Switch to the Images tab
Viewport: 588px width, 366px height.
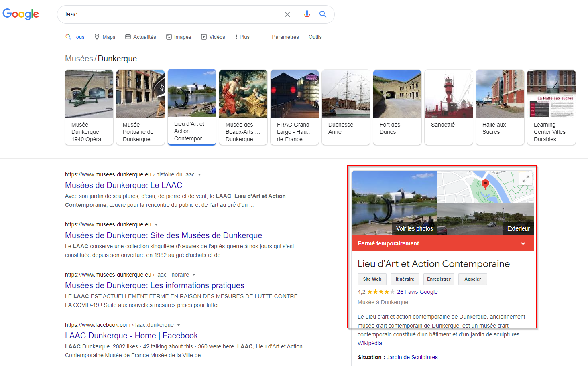pos(179,37)
